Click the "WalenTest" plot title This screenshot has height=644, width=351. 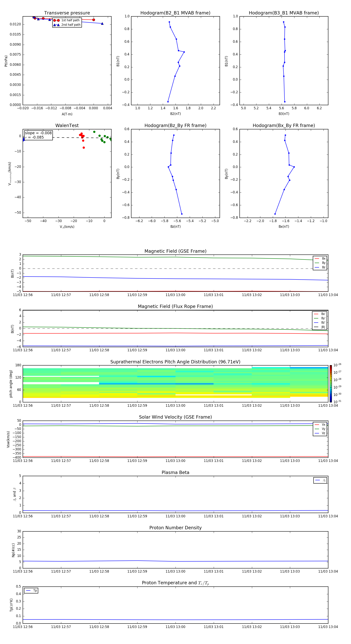point(67,125)
